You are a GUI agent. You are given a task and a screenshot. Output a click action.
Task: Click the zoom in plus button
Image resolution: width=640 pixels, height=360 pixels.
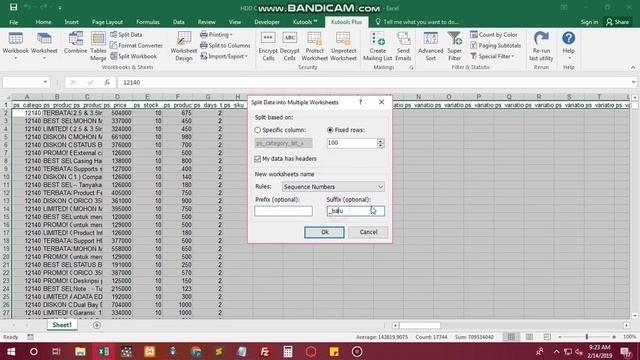pos(614,337)
